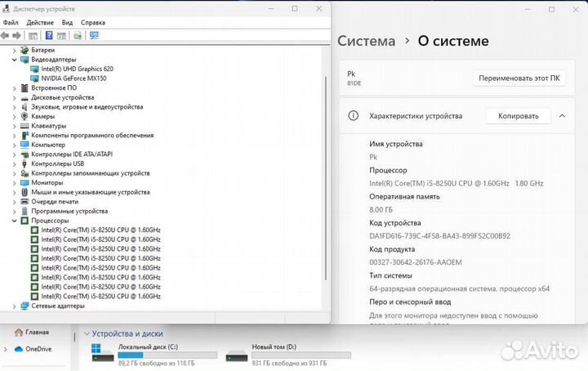The width and height of the screenshot is (588, 371).
Task: Click the 89,2 ГБ свободно из 118 ГБ text
Action: 156,363
